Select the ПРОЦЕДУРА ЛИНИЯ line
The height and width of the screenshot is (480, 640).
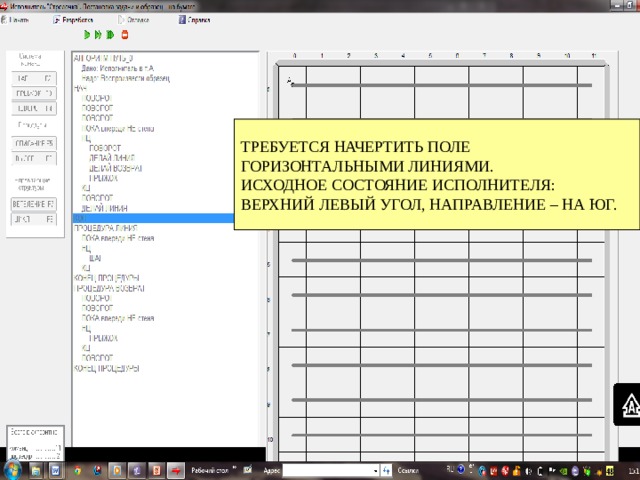click(x=105, y=228)
